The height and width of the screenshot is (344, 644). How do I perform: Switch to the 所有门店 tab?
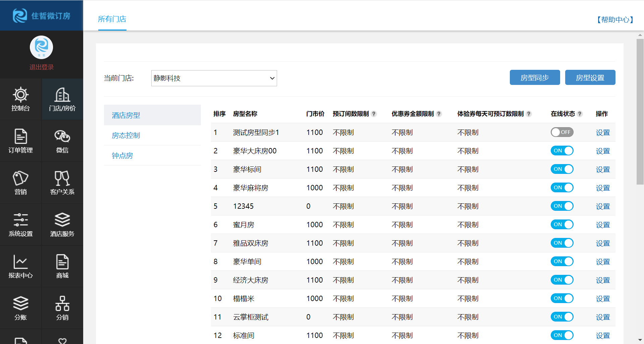coord(112,19)
